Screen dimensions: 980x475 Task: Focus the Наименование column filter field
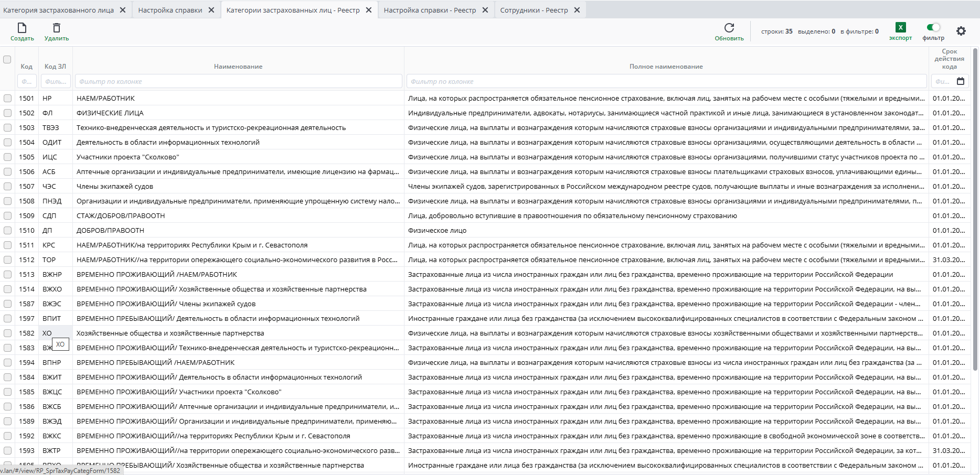tap(238, 81)
